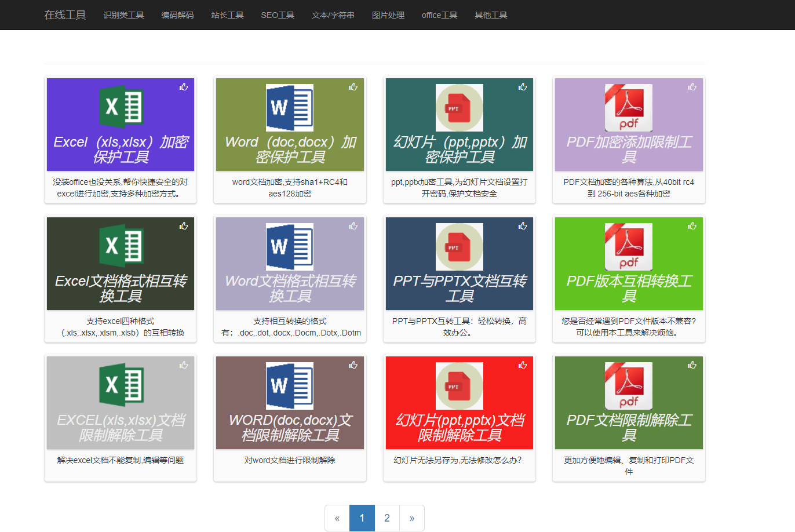Viewport: 795px width, 532px height.
Task: Click description '幻灯片无法另存为,无法修改怎么办?'
Action: 458,460
